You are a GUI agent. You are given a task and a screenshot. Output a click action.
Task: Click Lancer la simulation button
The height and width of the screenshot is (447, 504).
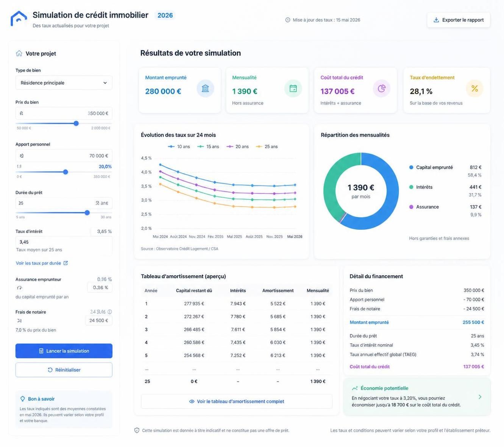64,351
